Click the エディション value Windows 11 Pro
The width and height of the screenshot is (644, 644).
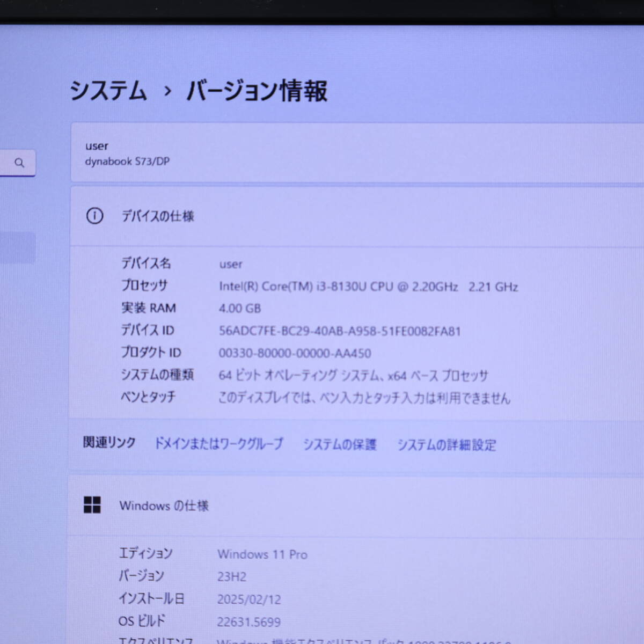(262, 554)
